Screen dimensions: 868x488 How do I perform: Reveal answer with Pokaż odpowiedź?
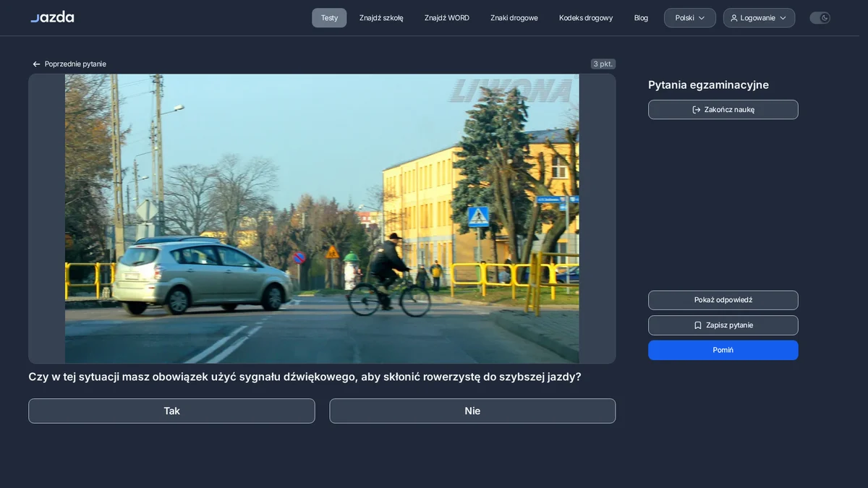click(723, 300)
